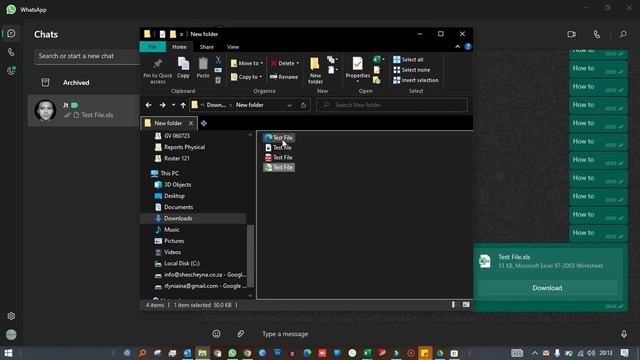This screenshot has height=360, width=640.
Task: Open the File tab
Action: click(x=153, y=47)
